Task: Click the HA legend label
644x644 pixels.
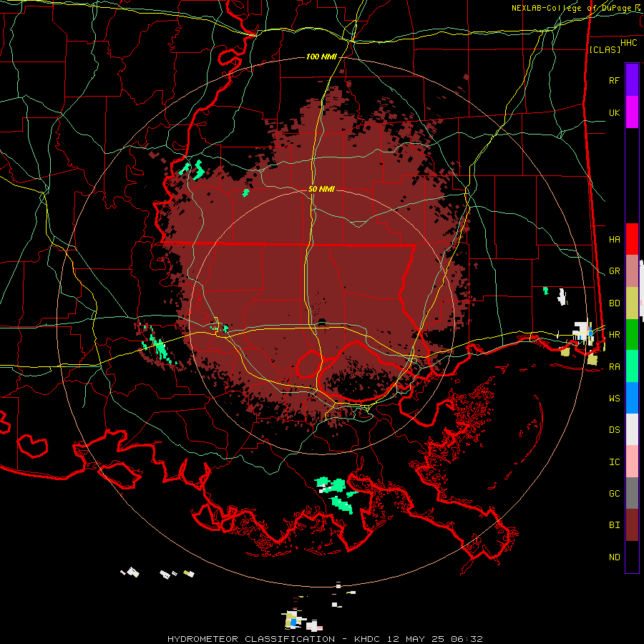Action: (615, 240)
